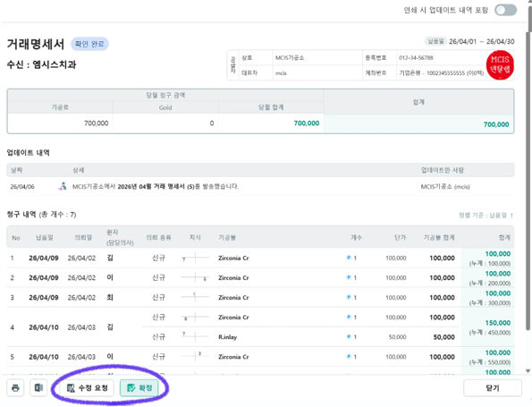This screenshot has width=532, height=407.
Task: Select row 5 patient 이
Action: pos(110,356)
